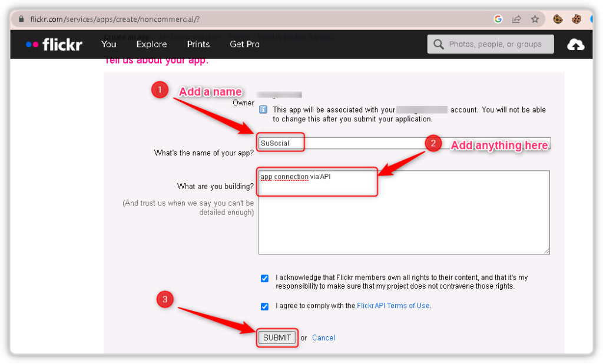Select Explore in the navigation bar
Screen dimensions: 603x364
click(151, 44)
